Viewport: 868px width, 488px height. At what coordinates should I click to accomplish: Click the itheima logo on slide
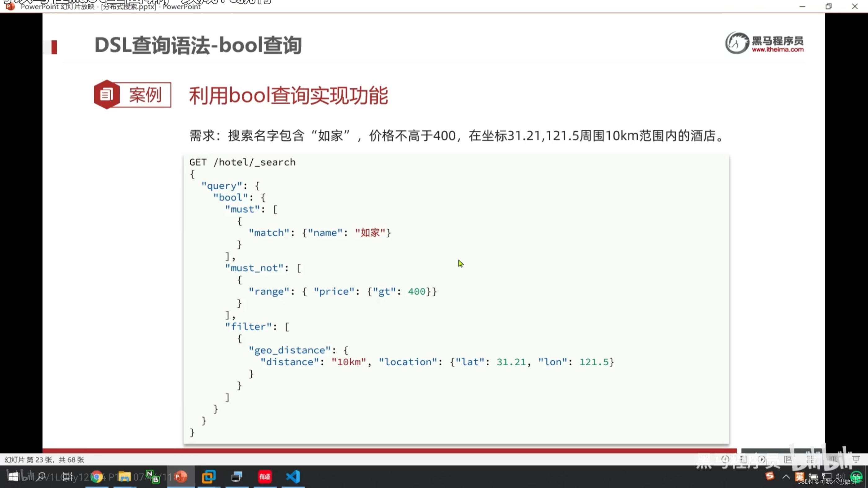(x=764, y=43)
